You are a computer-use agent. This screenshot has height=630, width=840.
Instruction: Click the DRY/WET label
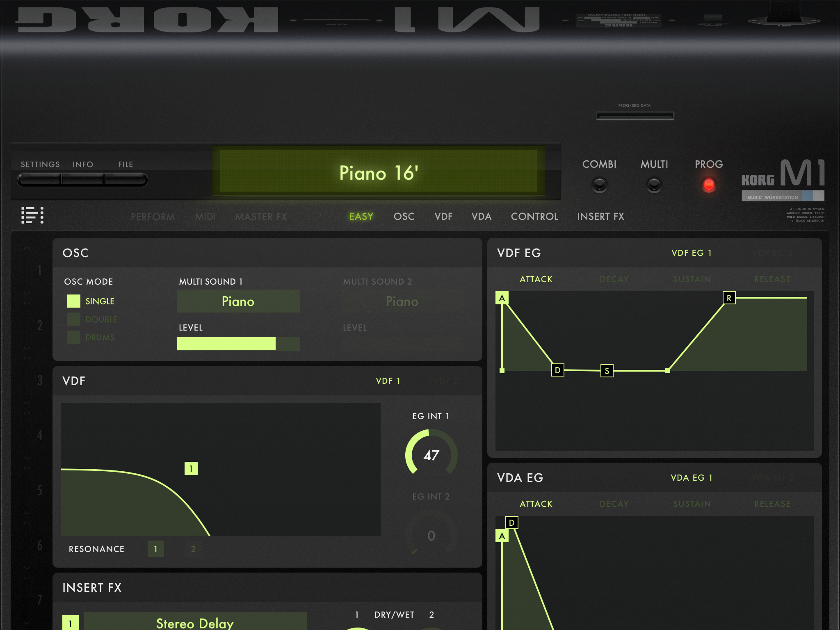[394, 615]
